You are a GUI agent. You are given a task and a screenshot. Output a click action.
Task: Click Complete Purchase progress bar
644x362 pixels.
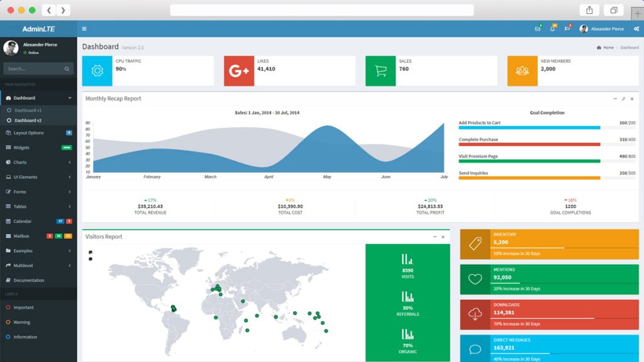[547, 145]
